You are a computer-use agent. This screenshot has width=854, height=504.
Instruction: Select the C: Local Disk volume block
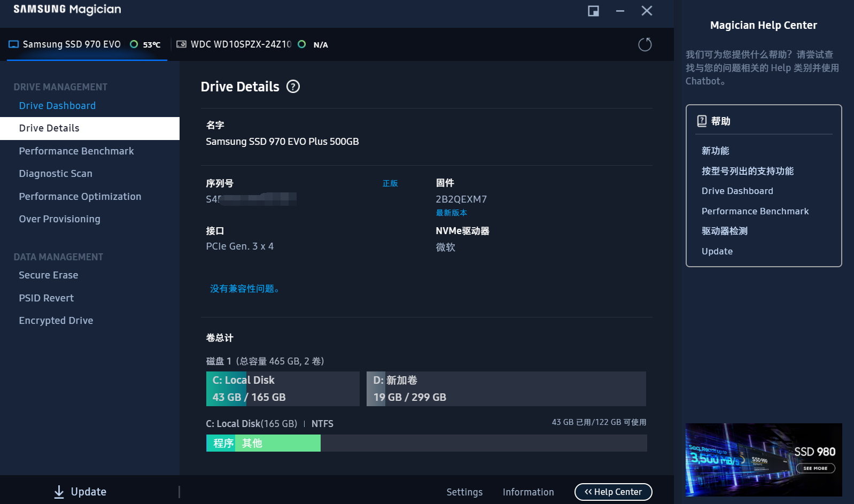pyautogui.click(x=283, y=389)
